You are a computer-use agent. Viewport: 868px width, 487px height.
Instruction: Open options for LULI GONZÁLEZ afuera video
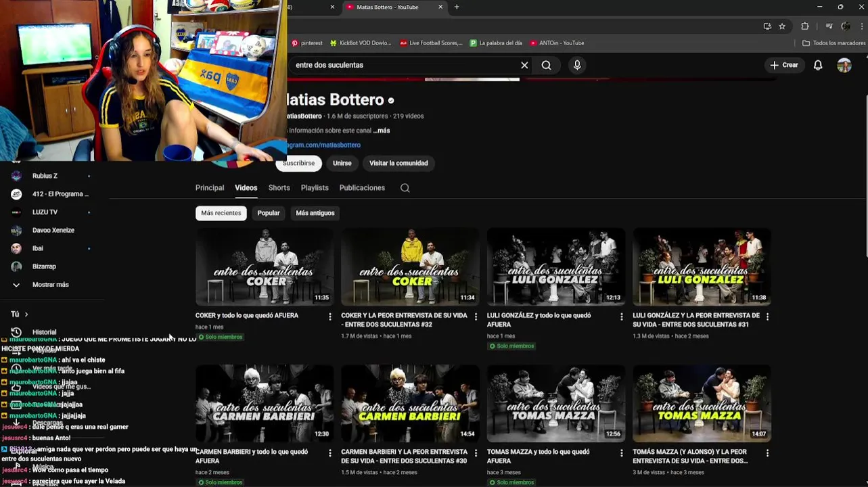pyautogui.click(x=622, y=317)
